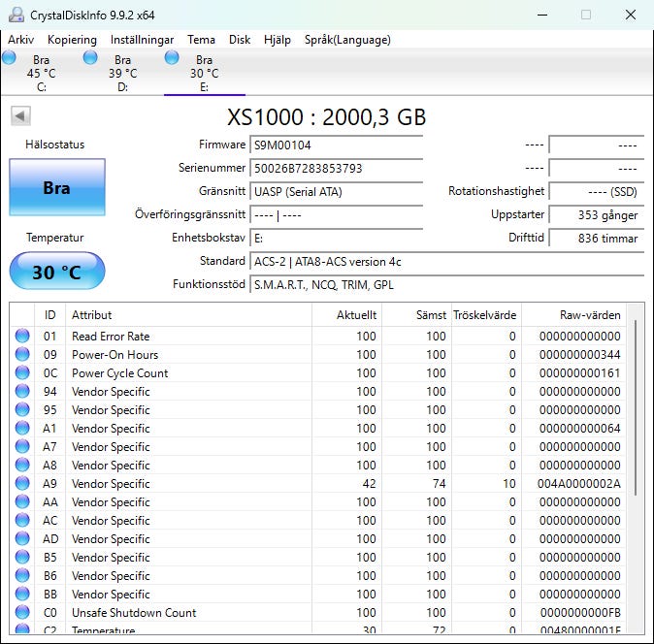Click the blue orb in row ID BB

(x=22, y=594)
